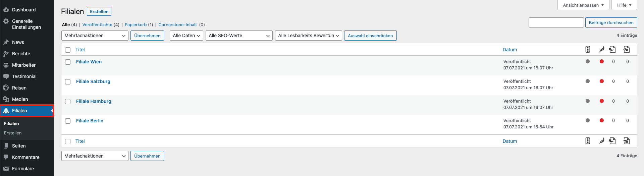Click the readability feather column icon
The image size is (644, 176).
coord(602,49)
